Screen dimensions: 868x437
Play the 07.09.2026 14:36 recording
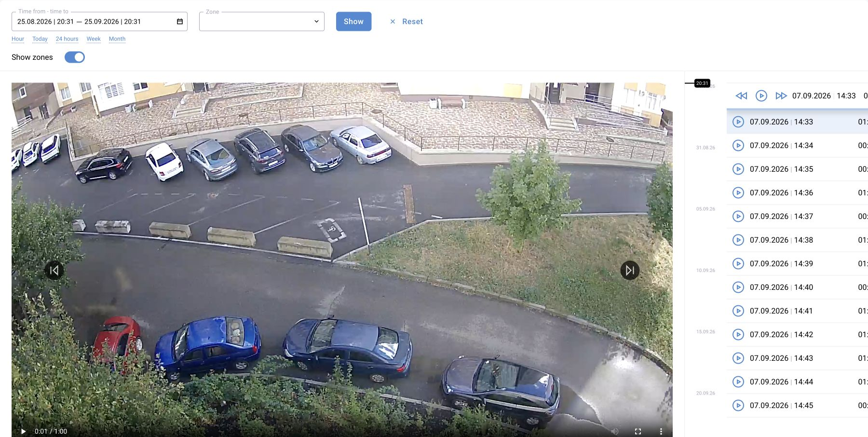click(x=738, y=193)
